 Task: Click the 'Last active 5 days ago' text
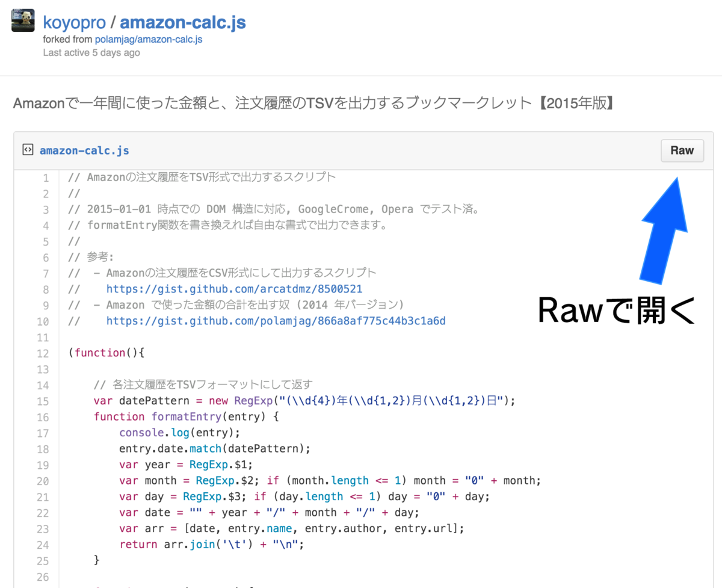pos(91,53)
